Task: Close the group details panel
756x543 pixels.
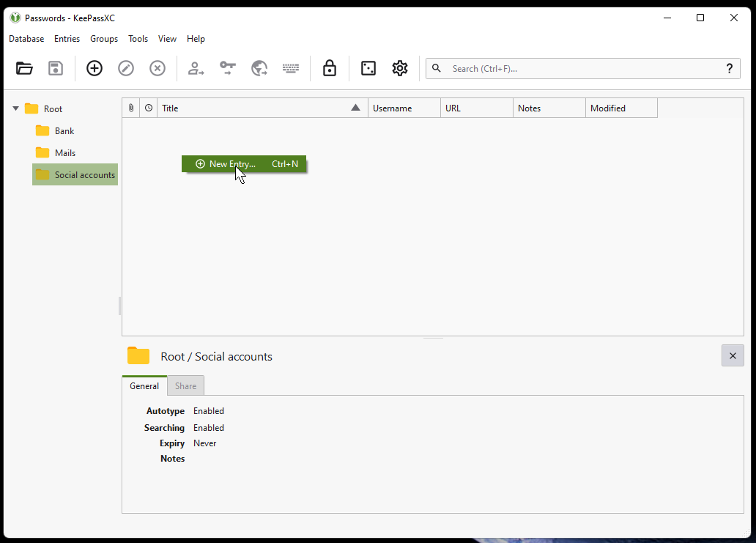Action: coord(733,356)
